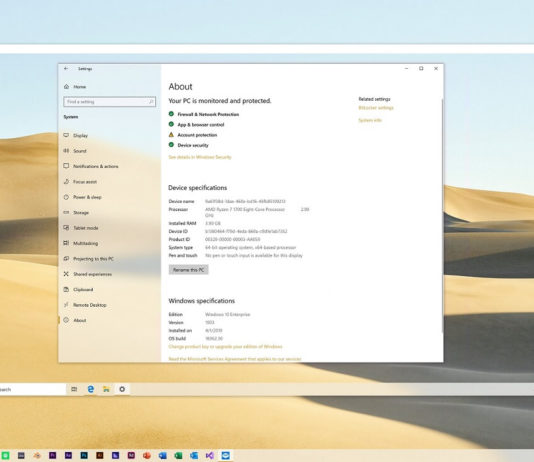This screenshot has width=534, height=462.
Task: Select Multitasking in the sidebar
Action: 81,243
